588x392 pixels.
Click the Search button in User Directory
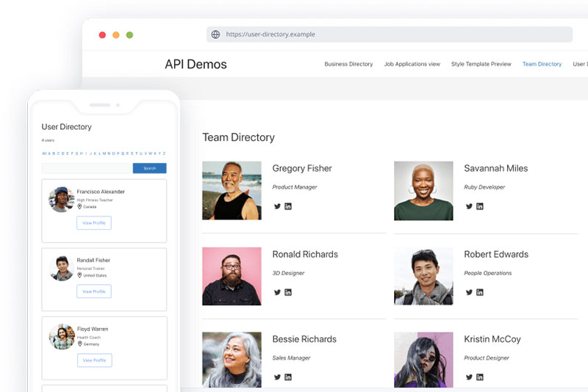pos(150,168)
